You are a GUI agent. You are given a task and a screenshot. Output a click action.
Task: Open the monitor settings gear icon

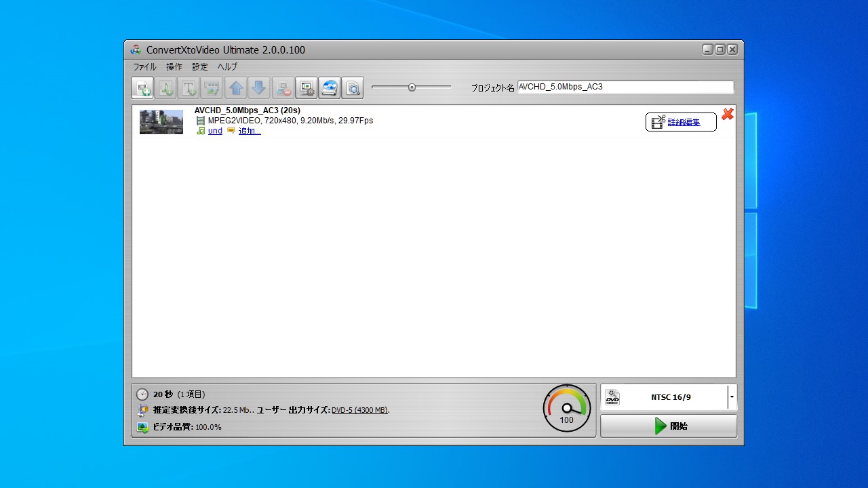pyautogui.click(x=307, y=88)
